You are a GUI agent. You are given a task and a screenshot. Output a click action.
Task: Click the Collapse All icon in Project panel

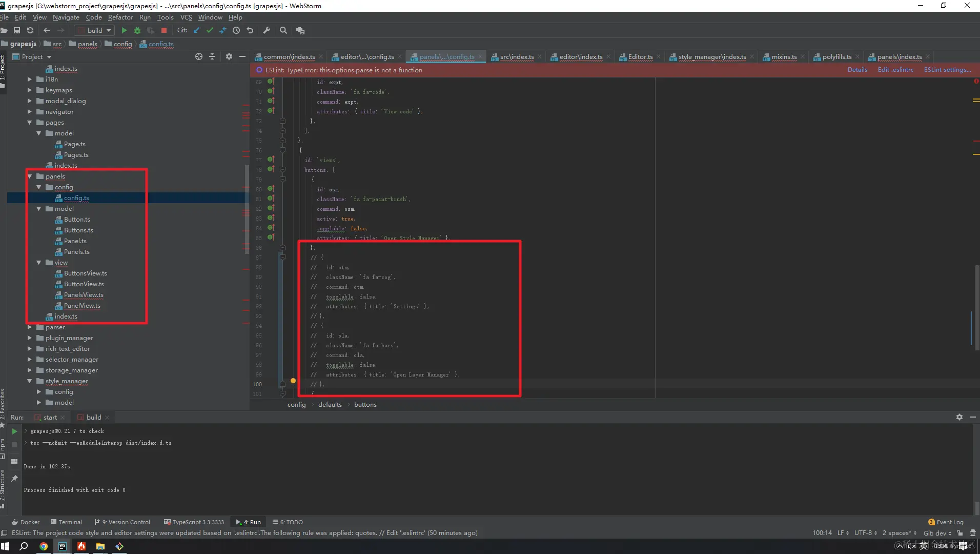pyautogui.click(x=212, y=57)
